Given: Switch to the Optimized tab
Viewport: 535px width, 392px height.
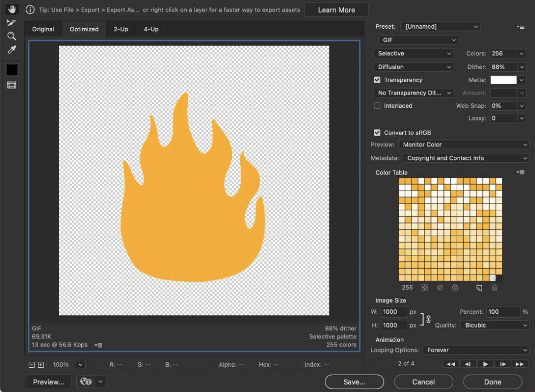Looking at the screenshot, I should [84, 29].
